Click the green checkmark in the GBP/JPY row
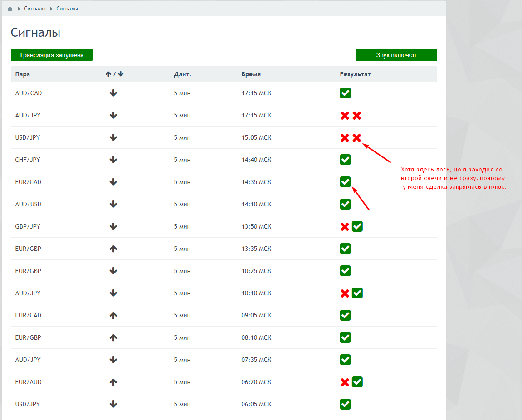522x420 pixels. coord(357,226)
